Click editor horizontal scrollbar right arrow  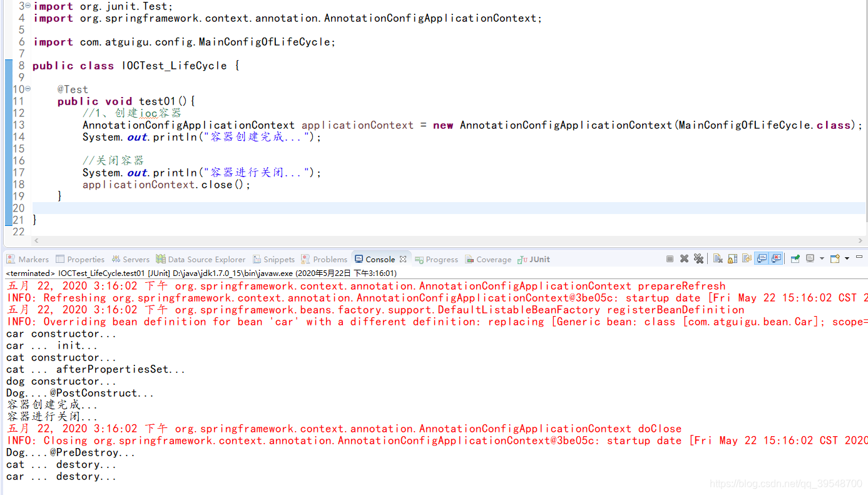tap(862, 240)
